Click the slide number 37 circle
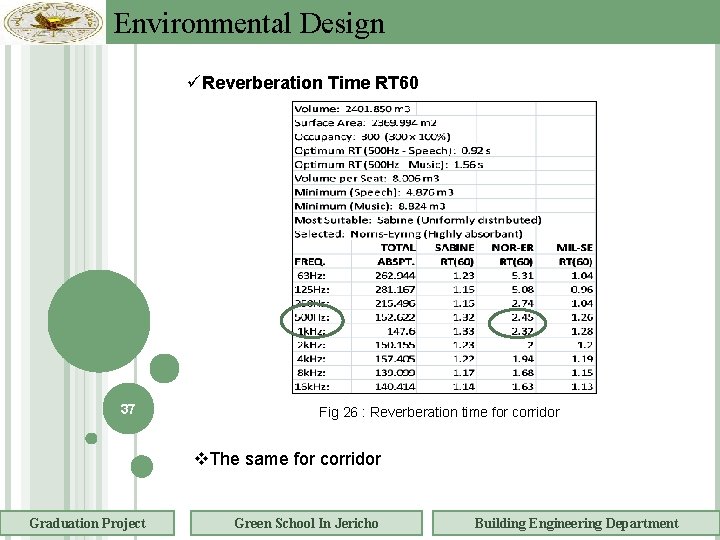Screen dimensions: 720x540 click(128, 408)
